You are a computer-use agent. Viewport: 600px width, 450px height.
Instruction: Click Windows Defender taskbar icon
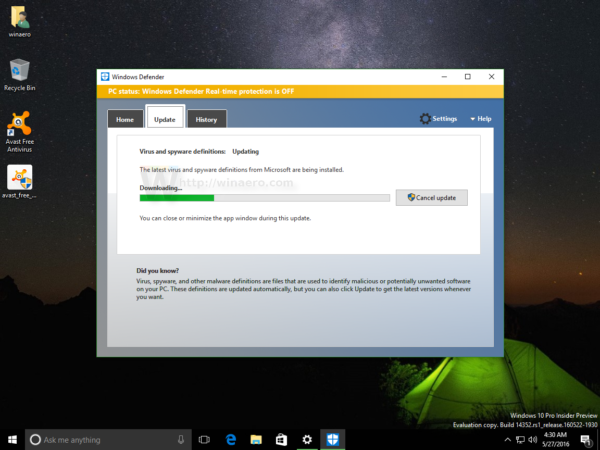point(333,440)
